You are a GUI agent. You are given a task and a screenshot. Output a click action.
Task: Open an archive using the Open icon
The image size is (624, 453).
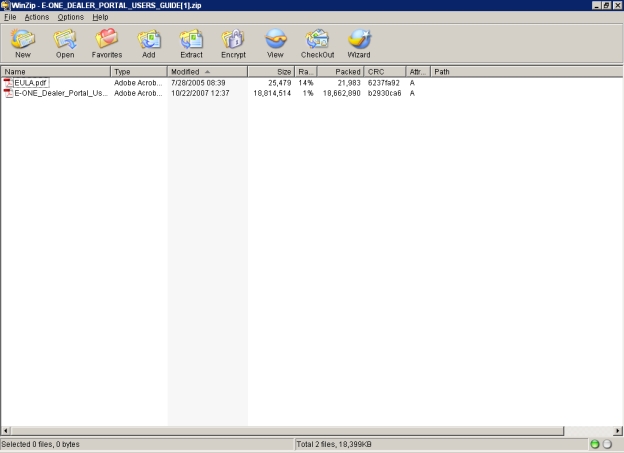click(65, 43)
